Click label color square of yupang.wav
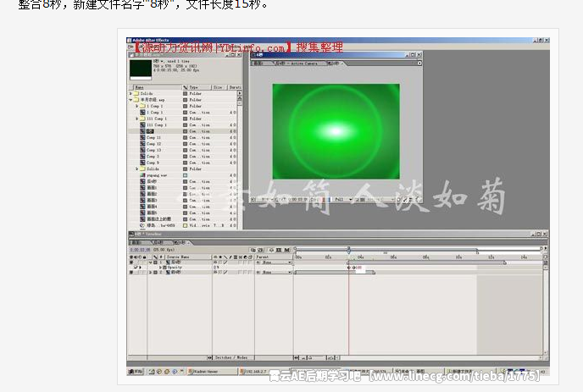 [x=186, y=175]
